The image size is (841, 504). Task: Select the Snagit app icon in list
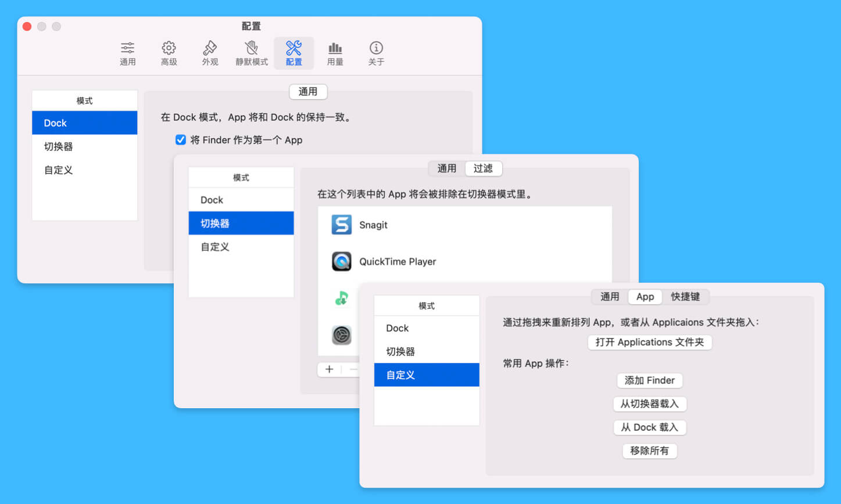click(342, 225)
